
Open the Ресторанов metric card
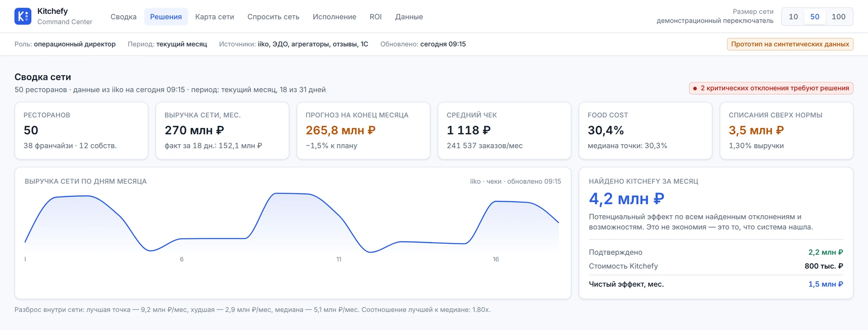pyautogui.click(x=81, y=131)
